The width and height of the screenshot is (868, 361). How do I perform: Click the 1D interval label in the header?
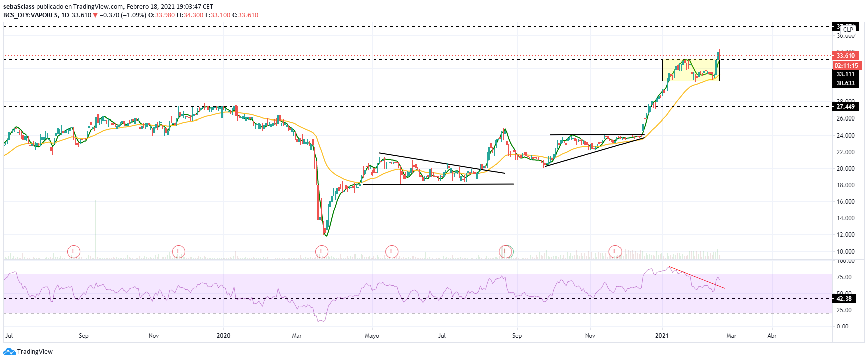point(65,15)
